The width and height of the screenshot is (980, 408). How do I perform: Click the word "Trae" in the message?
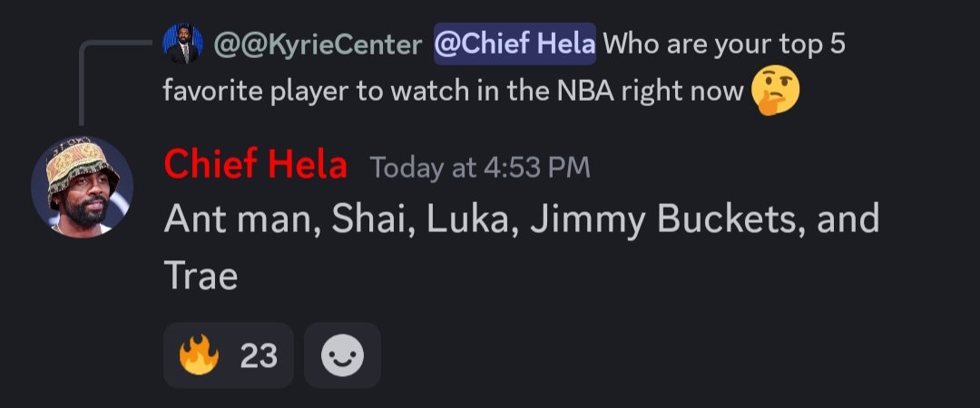[x=201, y=276]
